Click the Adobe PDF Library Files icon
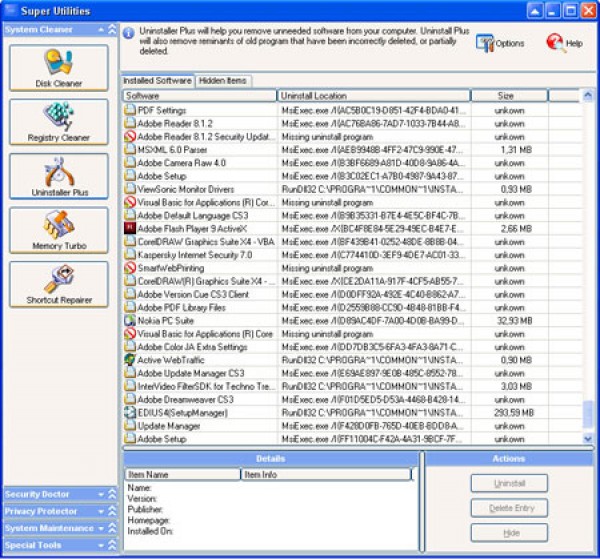 click(x=130, y=307)
